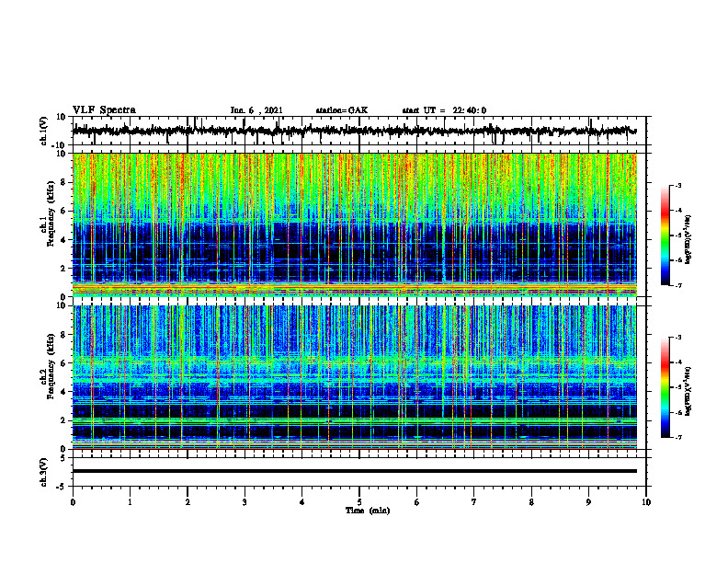Click the "4" kHz tick on ch.1 frequency axis
The width and height of the screenshot is (728, 563).
click(64, 240)
